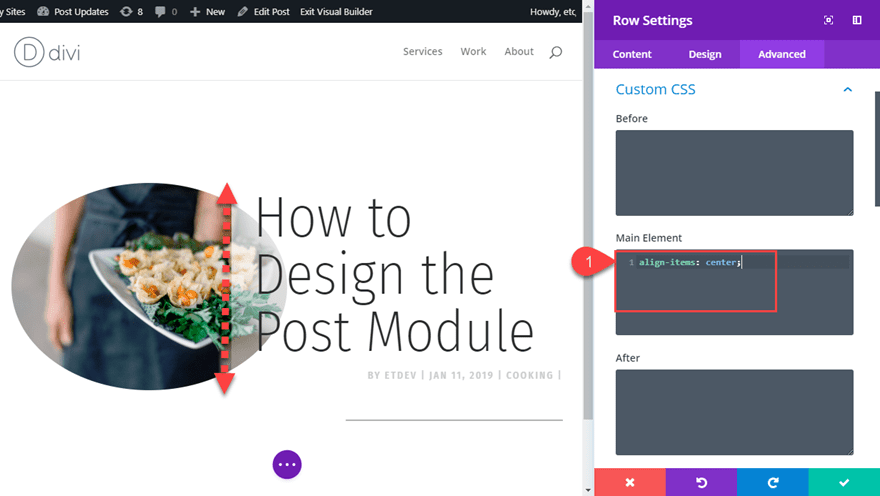Switch to the Design tab
Viewport: 880px width, 496px height.
tap(705, 54)
